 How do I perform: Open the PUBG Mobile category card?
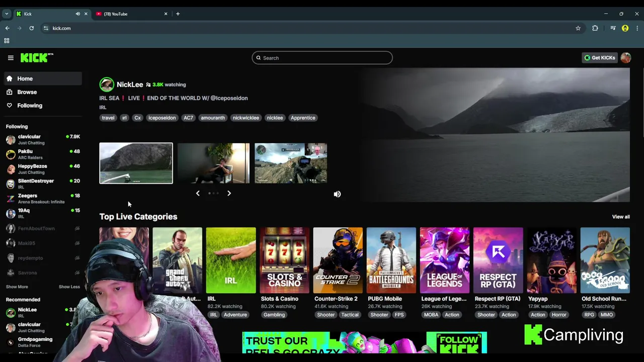(391, 260)
